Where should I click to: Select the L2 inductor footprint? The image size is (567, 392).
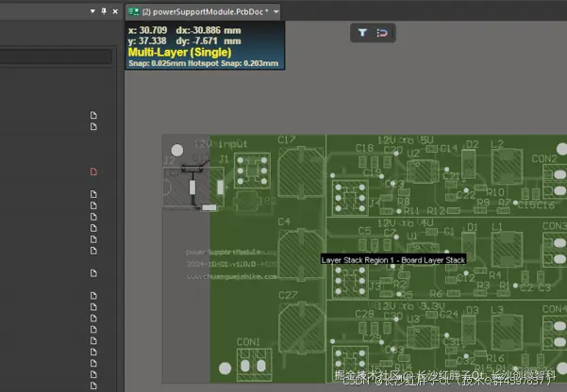tap(507, 168)
